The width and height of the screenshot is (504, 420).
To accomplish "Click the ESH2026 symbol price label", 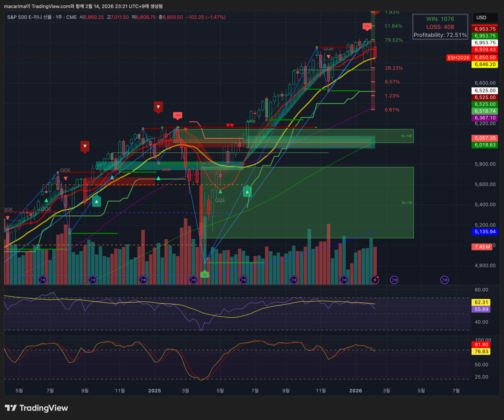I will coord(458,58).
